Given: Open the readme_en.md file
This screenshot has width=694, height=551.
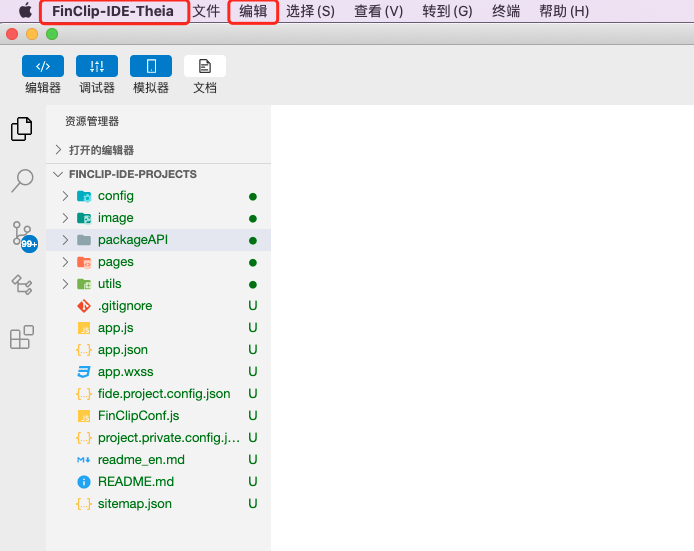Looking at the screenshot, I should 141,460.
